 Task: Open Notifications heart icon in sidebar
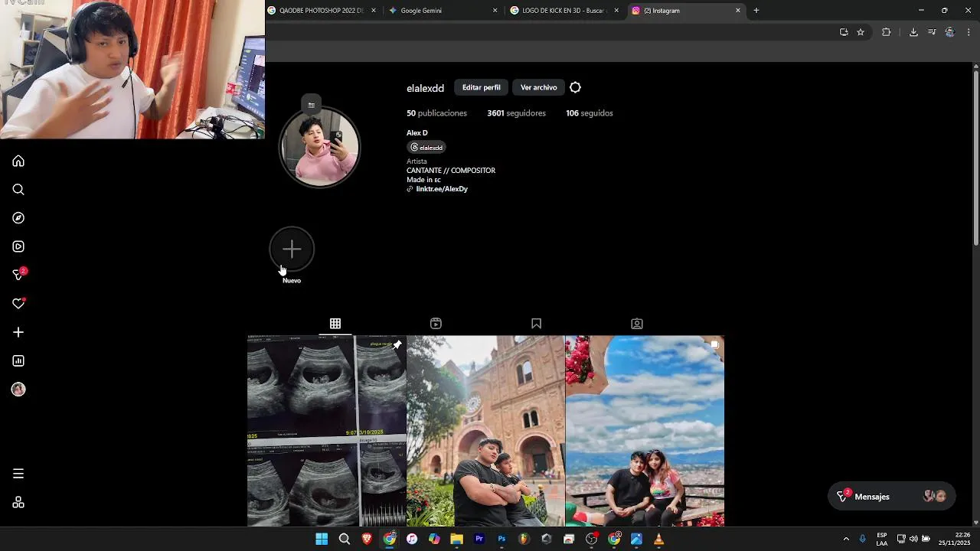tap(18, 304)
